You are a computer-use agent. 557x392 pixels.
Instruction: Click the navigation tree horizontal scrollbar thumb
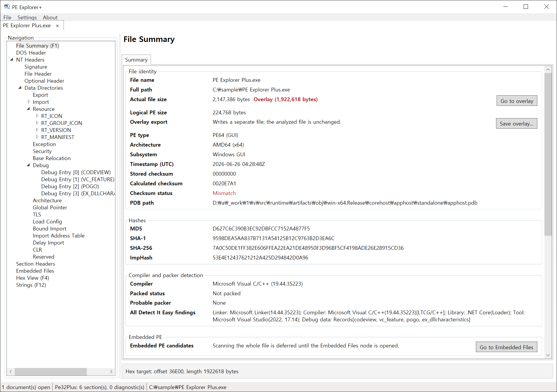click(51, 371)
